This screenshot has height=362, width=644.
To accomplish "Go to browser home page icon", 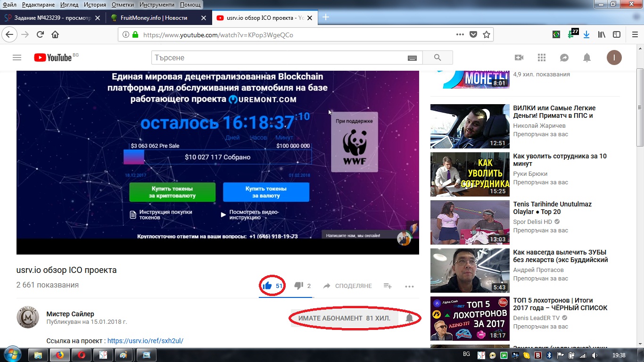I will pos(55,34).
